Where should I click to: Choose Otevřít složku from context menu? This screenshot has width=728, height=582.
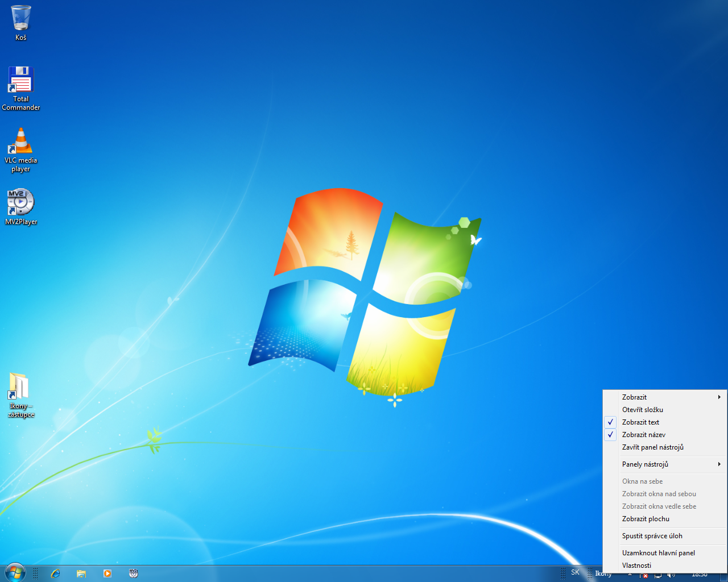pyautogui.click(x=642, y=410)
